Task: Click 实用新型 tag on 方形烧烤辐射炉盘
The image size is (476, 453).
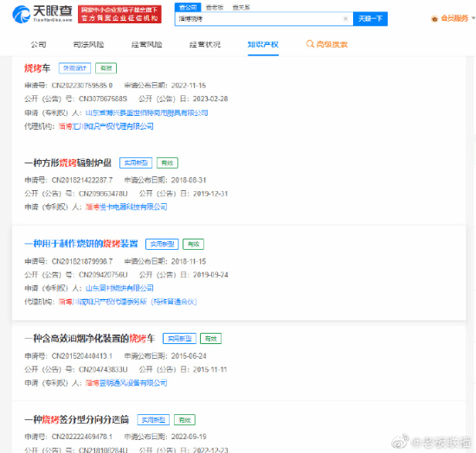Action: click(x=136, y=163)
